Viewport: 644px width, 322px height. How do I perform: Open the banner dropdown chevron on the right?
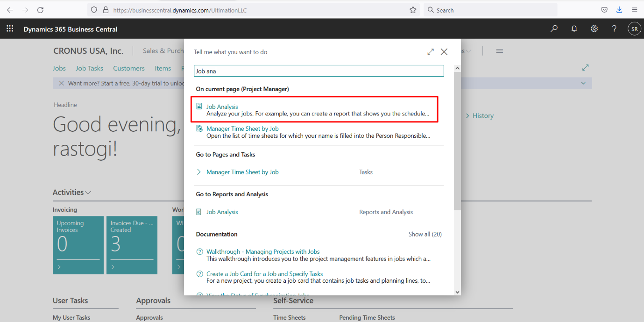[583, 83]
